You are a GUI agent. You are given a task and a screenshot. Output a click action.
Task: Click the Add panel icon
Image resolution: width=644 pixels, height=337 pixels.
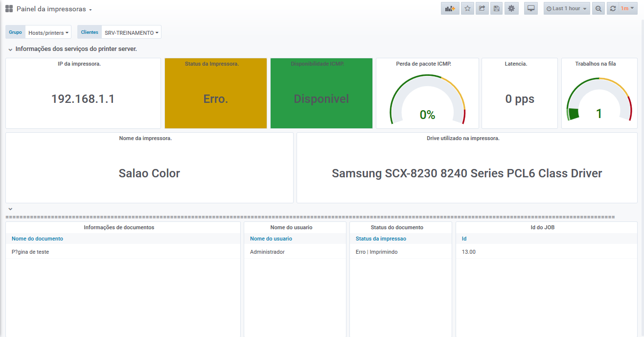(450, 8)
